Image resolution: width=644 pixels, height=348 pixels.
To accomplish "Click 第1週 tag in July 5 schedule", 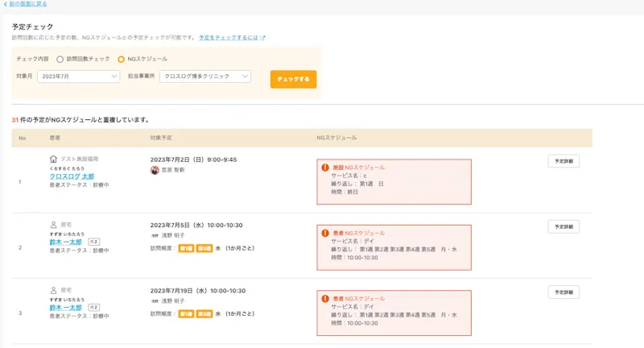I will click(186, 248).
